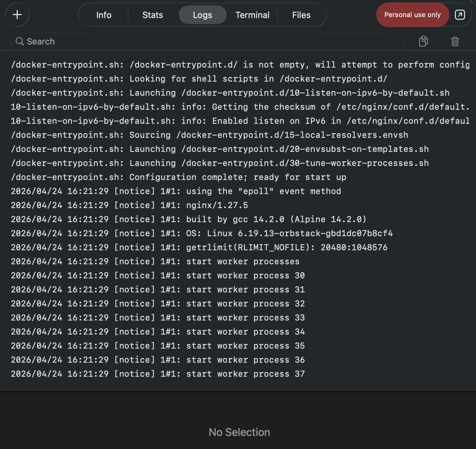The height and width of the screenshot is (449, 476).
Task: Focus the Search logs input field
Action: pyautogui.click(x=207, y=41)
